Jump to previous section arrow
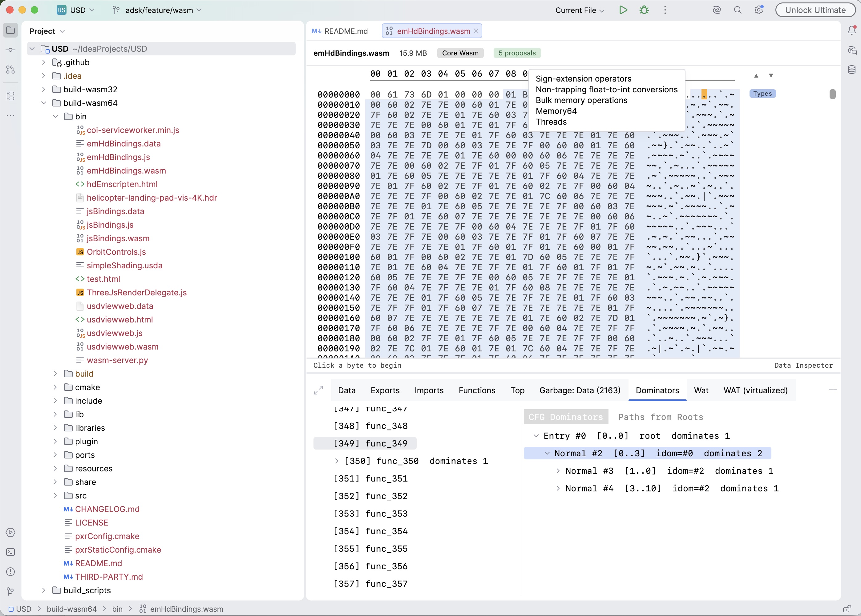861x616 pixels. pyautogui.click(x=756, y=76)
